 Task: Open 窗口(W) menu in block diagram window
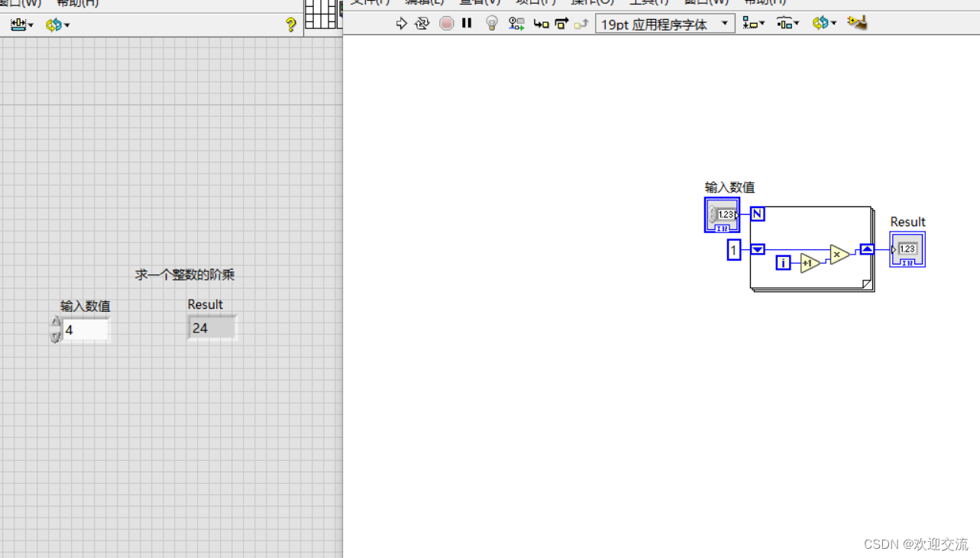(x=706, y=2)
